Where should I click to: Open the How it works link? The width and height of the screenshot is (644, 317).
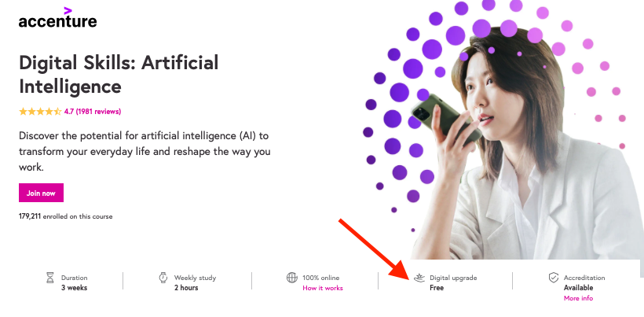click(323, 288)
